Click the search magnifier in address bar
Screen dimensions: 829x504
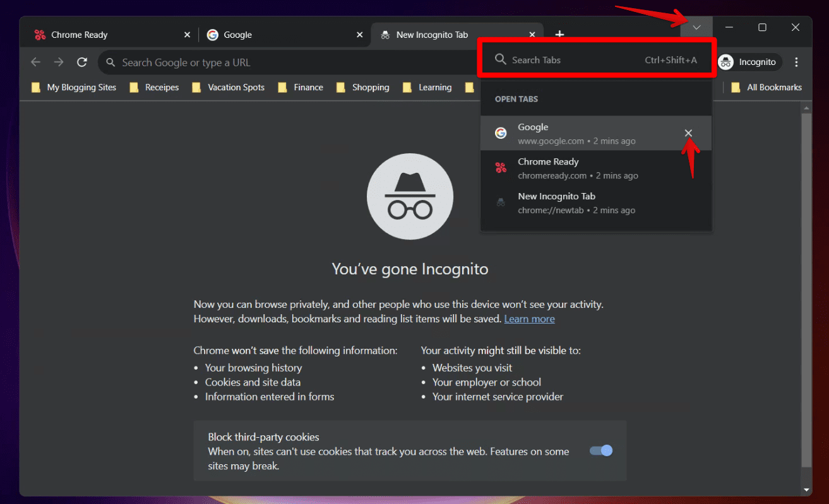(x=110, y=62)
